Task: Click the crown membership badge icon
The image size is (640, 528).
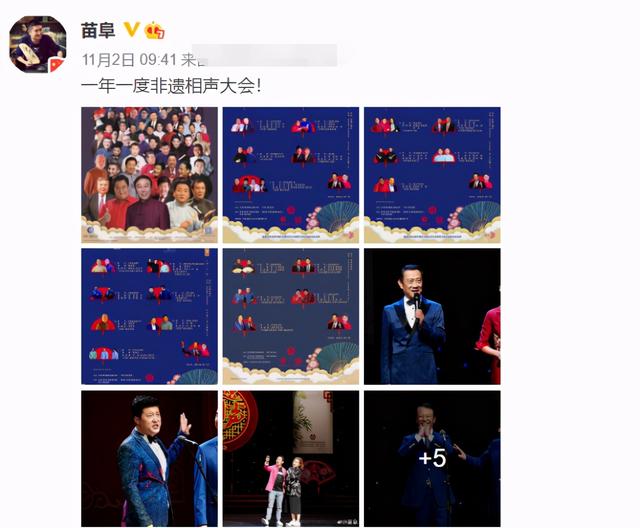Action: click(x=154, y=30)
